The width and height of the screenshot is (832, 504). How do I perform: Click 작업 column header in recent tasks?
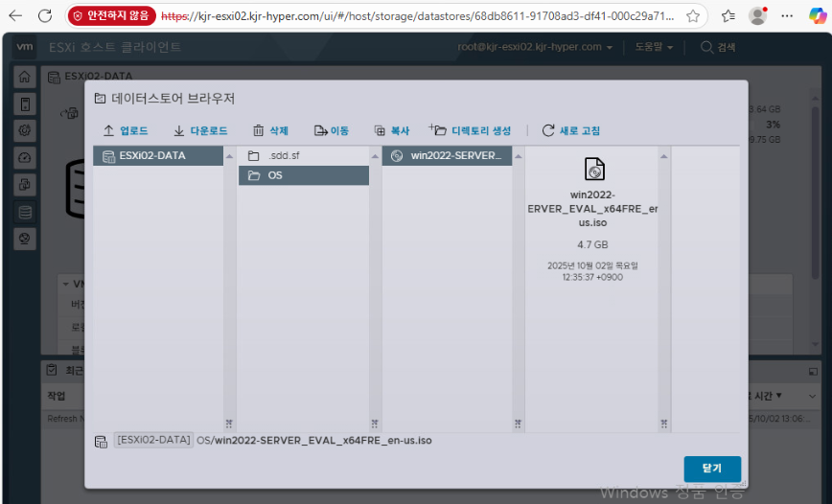point(57,396)
